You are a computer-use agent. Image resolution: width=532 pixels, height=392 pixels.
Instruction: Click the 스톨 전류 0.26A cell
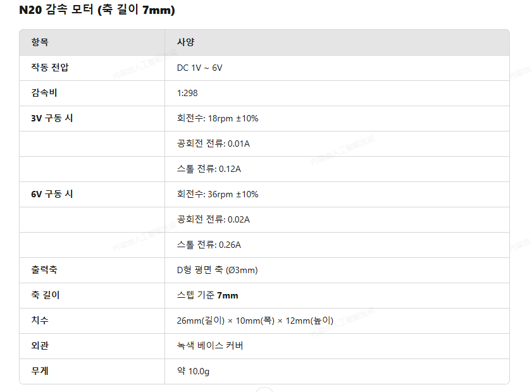pos(209,245)
